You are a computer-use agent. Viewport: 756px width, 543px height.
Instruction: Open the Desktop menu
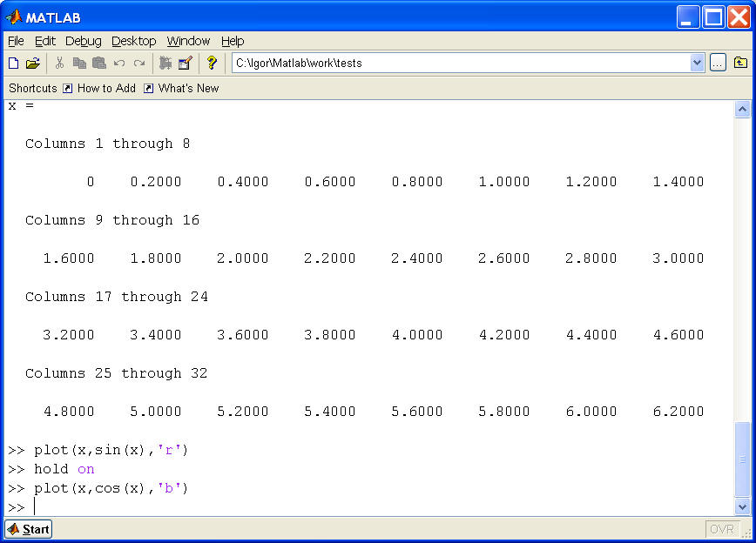coord(134,41)
